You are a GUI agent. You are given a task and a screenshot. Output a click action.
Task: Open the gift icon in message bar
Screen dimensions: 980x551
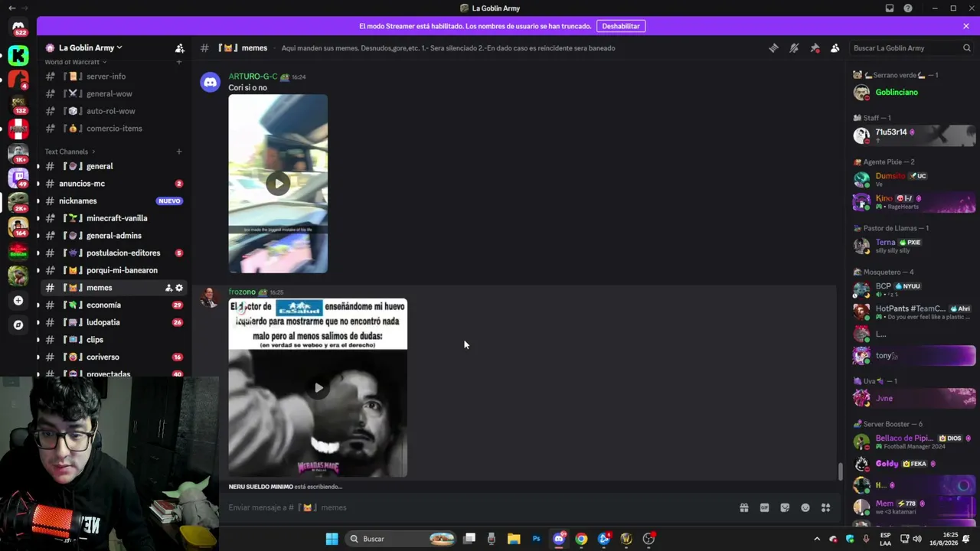743,507
